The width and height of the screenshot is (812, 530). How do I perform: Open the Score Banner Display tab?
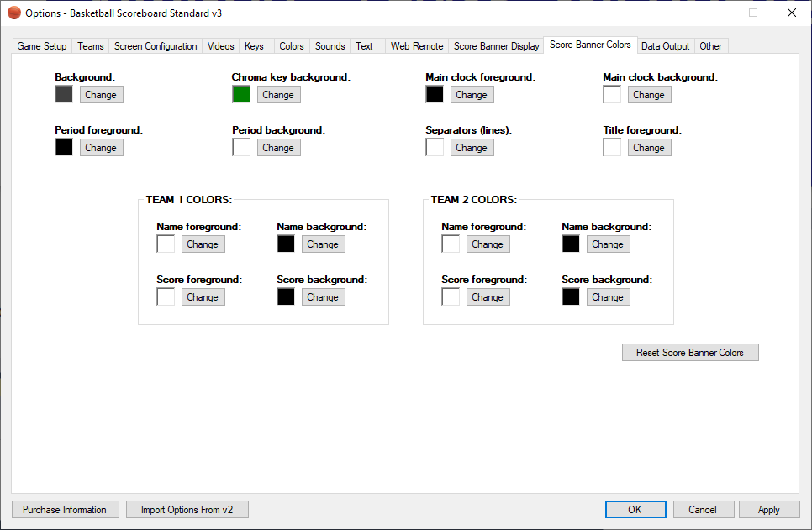tap(497, 46)
